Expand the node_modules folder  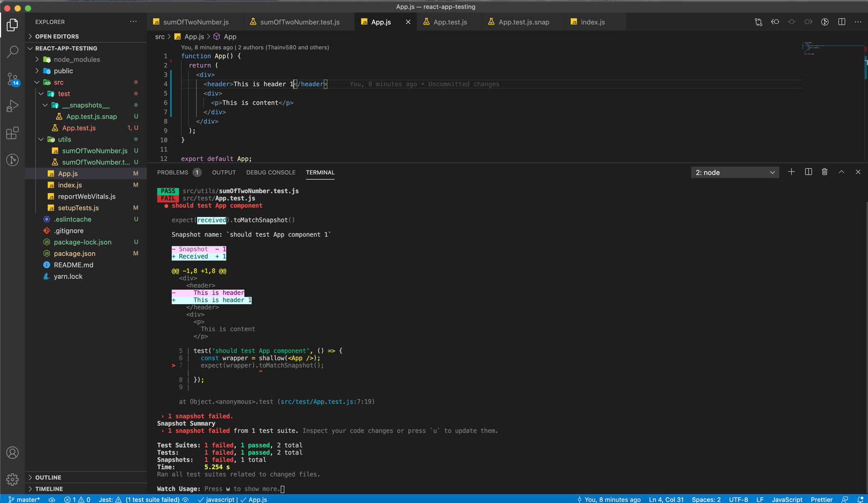pos(76,59)
